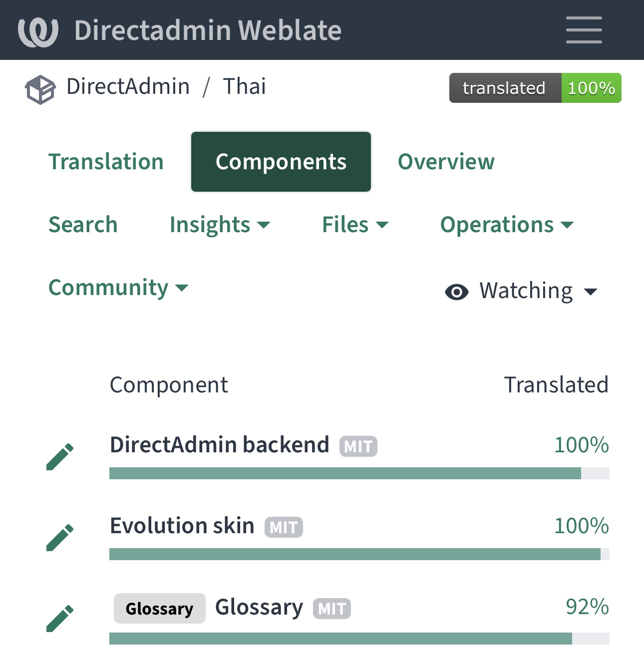This screenshot has width=644, height=660.
Task: Click the Watching eye icon
Action: click(456, 292)
